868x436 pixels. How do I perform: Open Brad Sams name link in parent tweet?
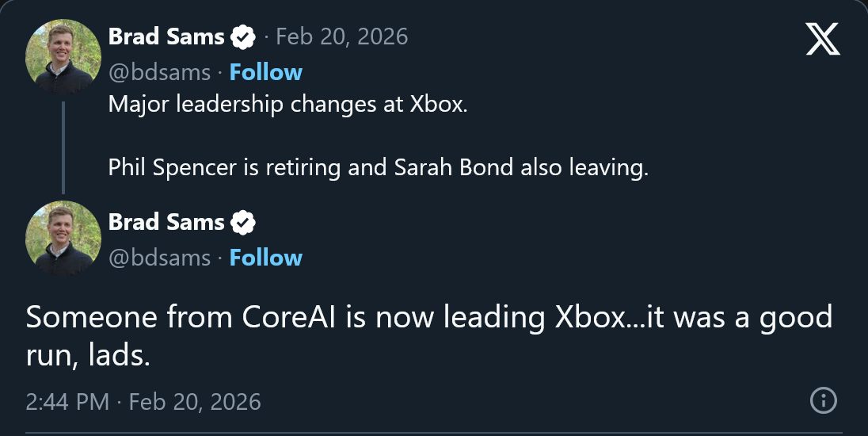point(166,36)
